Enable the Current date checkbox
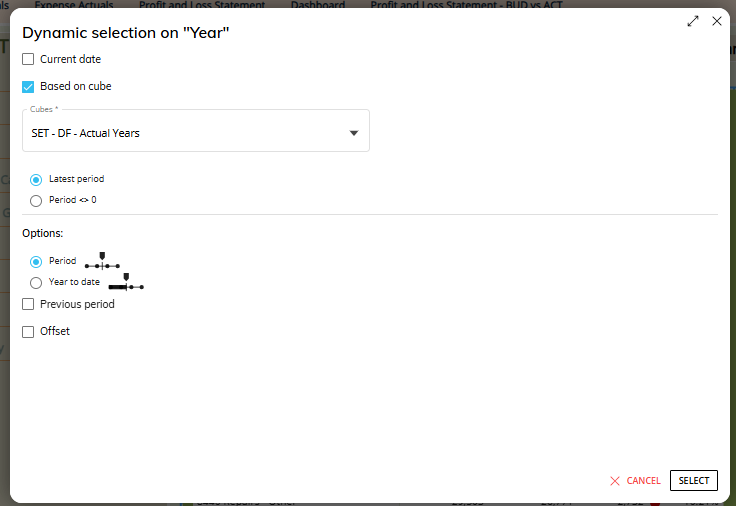The height and width of the screenshot is (506, 736). click(x=28, y=59)
